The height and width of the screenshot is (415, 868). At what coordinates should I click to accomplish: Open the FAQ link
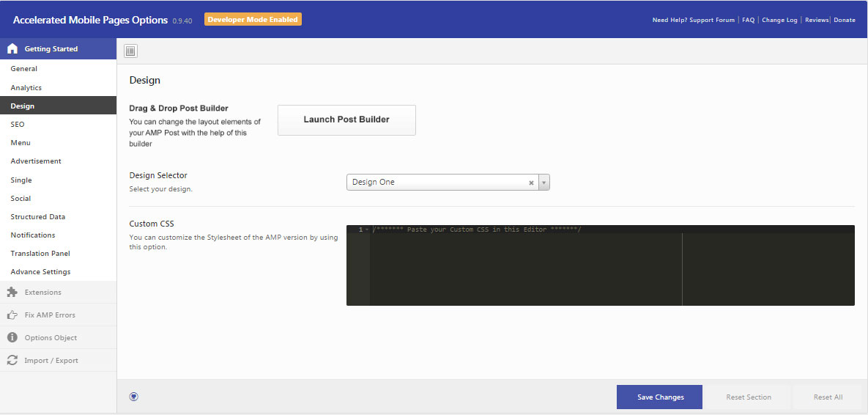click(x=749, y=20)
